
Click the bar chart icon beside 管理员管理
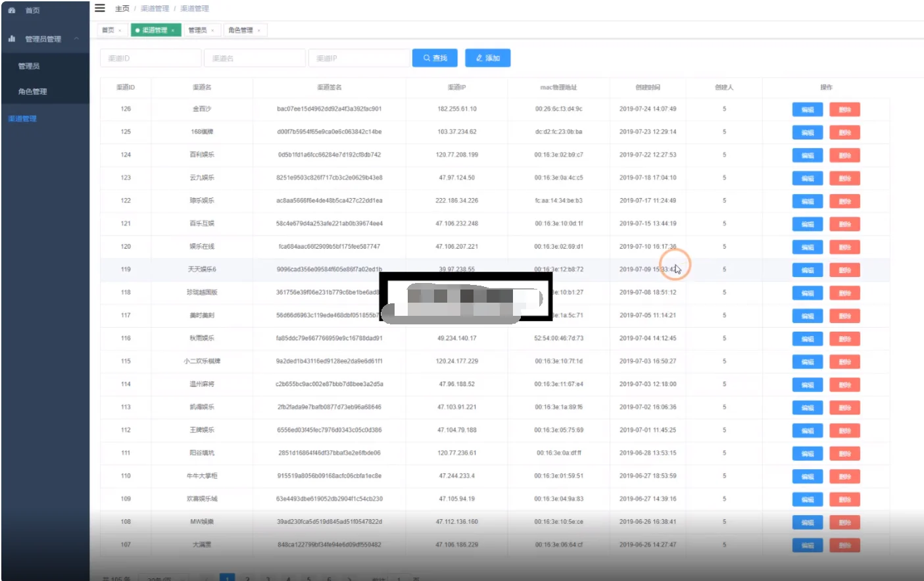tap(12, 39)
